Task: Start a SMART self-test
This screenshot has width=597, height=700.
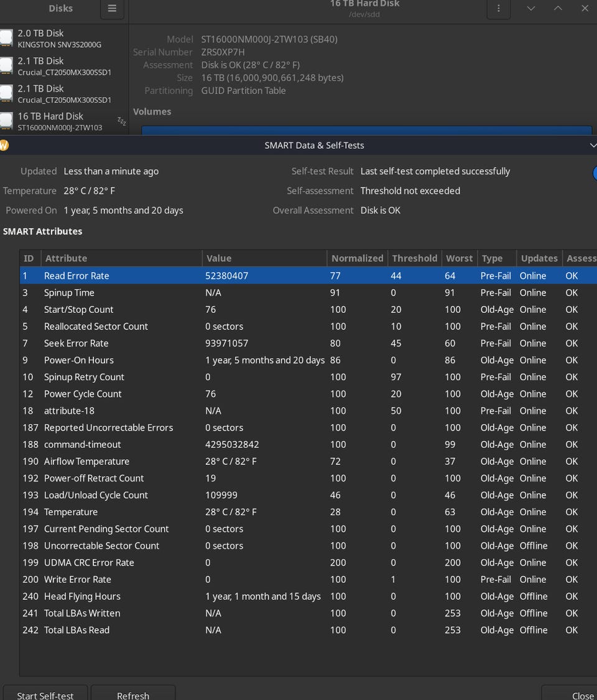Action: pyautogui.click(x=45, y=694)
